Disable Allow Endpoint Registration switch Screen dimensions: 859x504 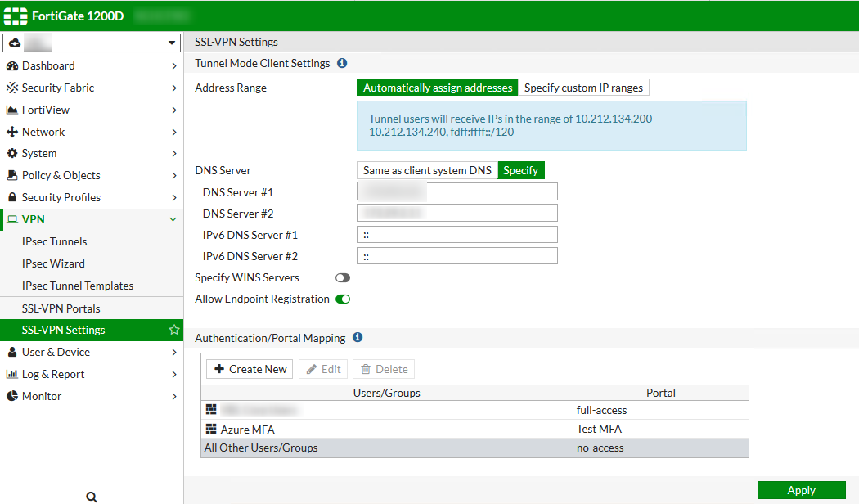pyautogui.click(x=343, y=299)
